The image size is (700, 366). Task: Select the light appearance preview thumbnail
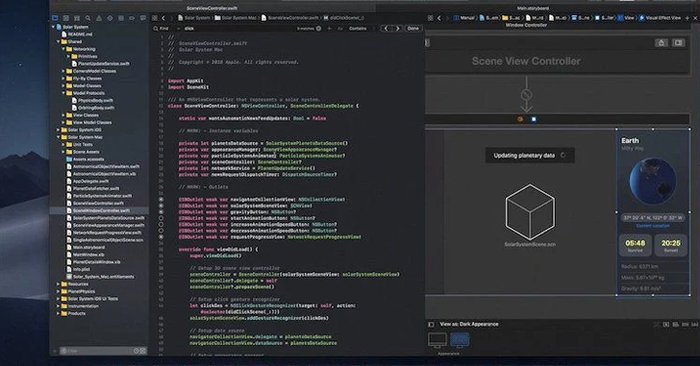[x=437, y=340]
